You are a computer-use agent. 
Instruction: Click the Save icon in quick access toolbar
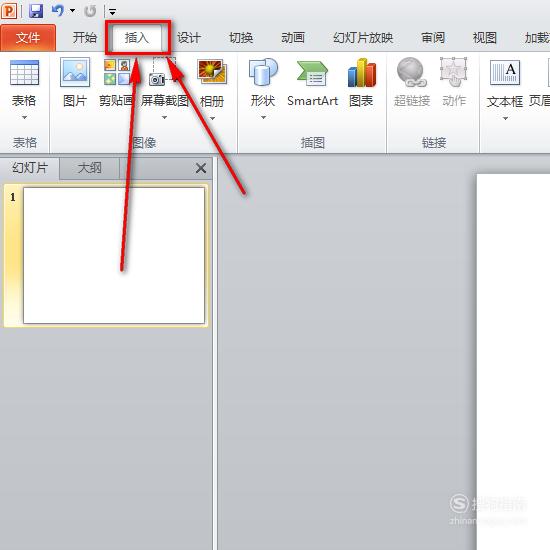[36, 11]
